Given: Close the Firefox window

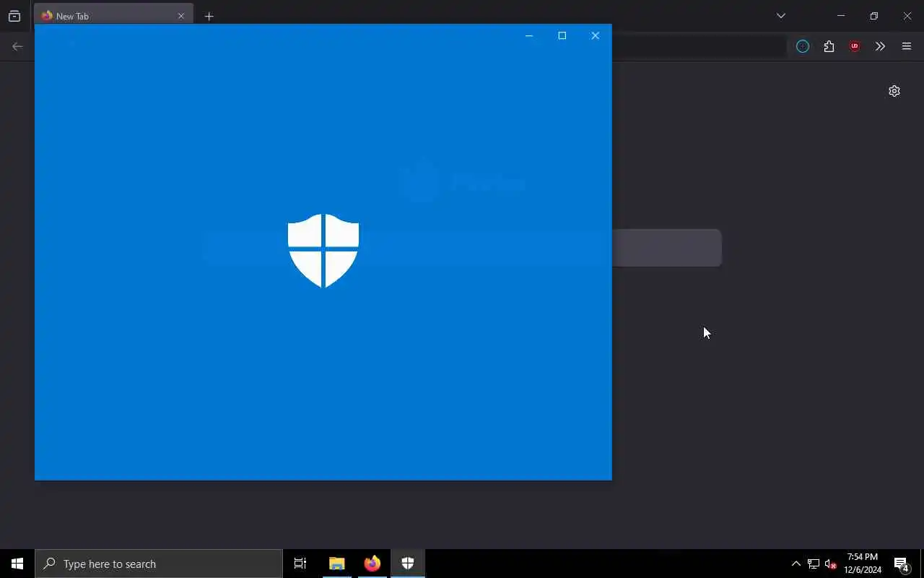Looking at the screenshot, I should (x=907, y=16).
